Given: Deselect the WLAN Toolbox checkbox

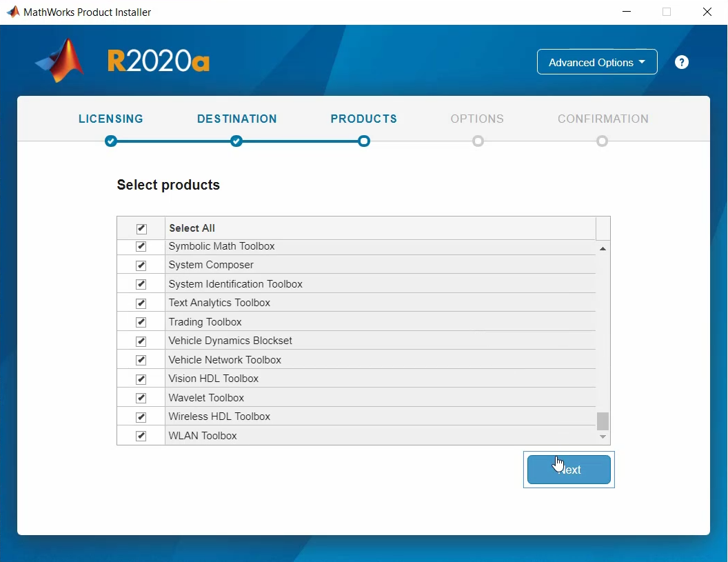Looking at the screenshot, I should coord(141,436).
